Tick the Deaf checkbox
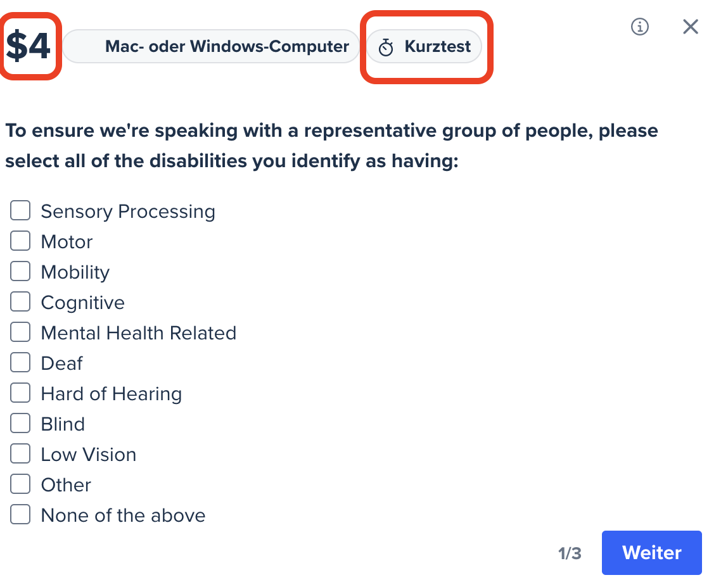 20,362
